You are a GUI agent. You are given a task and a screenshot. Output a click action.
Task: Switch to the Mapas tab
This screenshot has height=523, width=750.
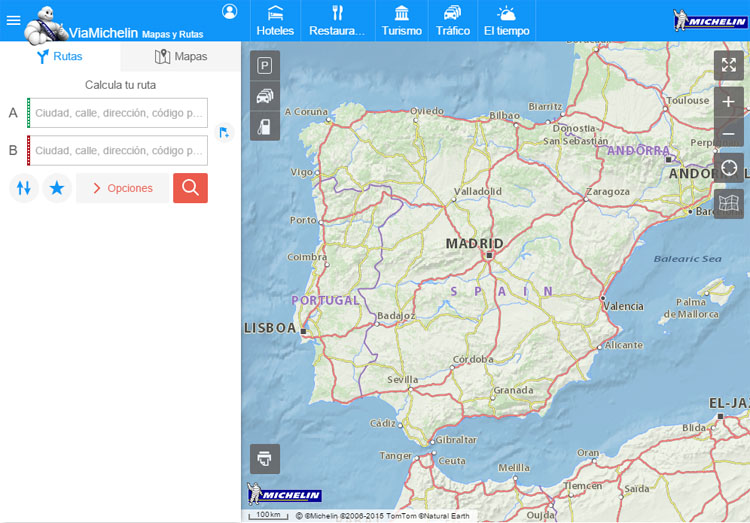[x=181, y=56]
